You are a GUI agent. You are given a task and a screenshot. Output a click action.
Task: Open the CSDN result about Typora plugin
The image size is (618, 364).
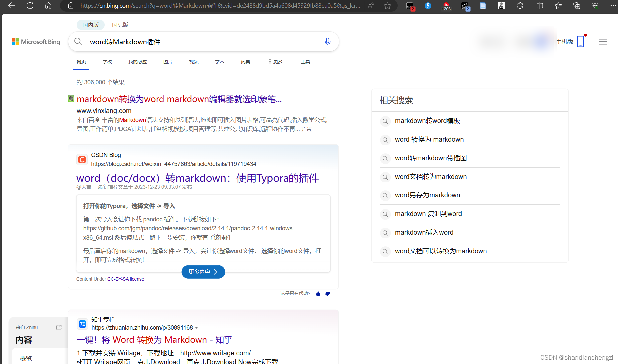pyautogui.click(x=197, y=178)
